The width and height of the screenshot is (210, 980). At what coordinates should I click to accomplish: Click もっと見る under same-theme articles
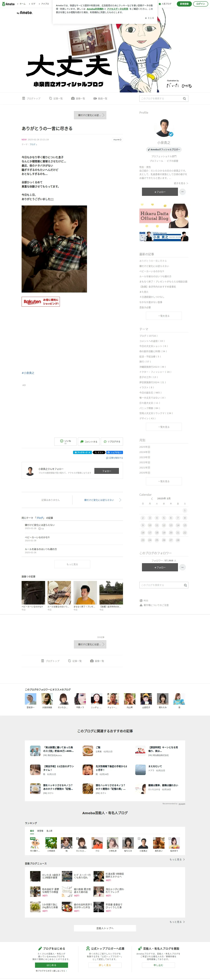pyautogui.click(x=72, y=564)
